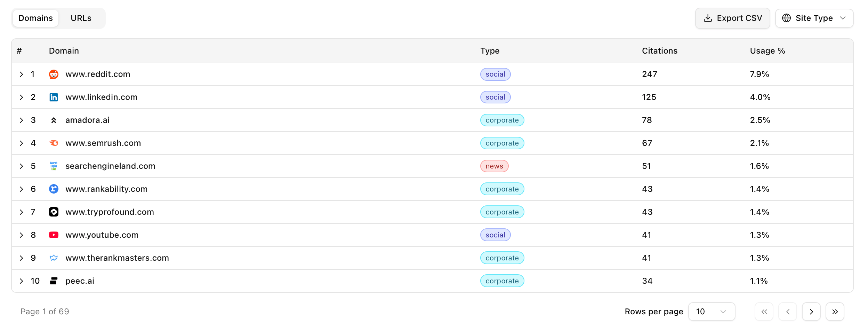
Task: Click the LinkedIn favicon icon
Action: coord(54,97)
